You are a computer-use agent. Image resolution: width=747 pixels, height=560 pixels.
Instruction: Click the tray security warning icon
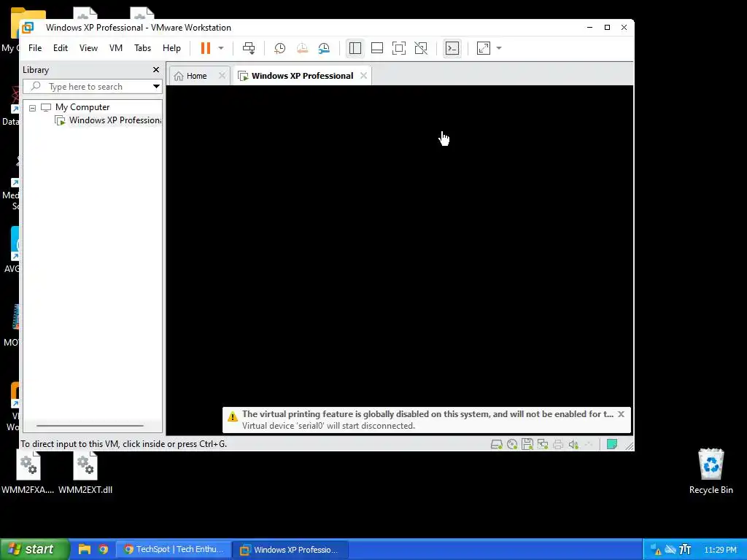coord(656,550)
